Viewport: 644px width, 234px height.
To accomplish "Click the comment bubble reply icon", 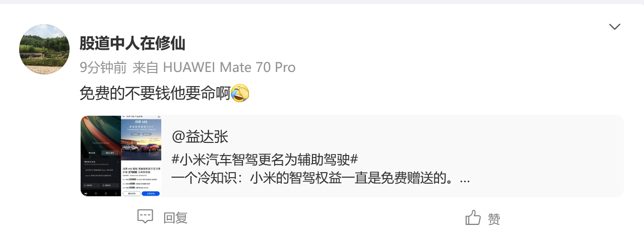I will (145, 217).
